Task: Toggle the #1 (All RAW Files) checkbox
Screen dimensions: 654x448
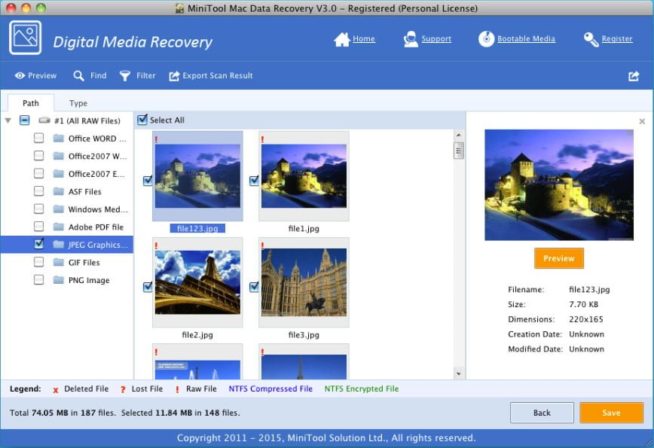Action: point(25,121)
